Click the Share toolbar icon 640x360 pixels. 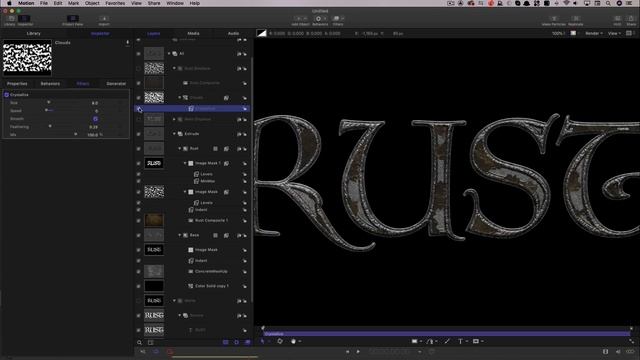click(x=631, y=20)
